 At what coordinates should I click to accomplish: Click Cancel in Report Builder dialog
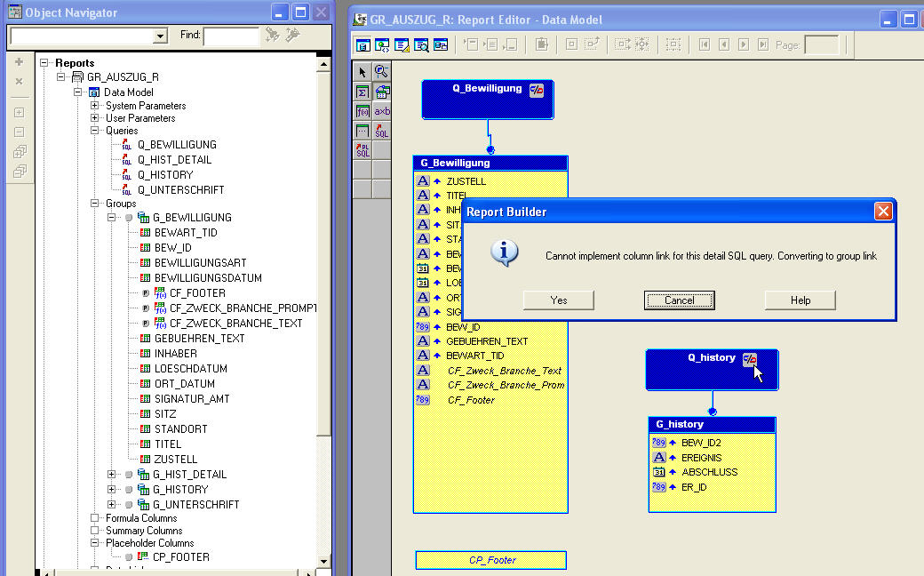pos(679,300)
